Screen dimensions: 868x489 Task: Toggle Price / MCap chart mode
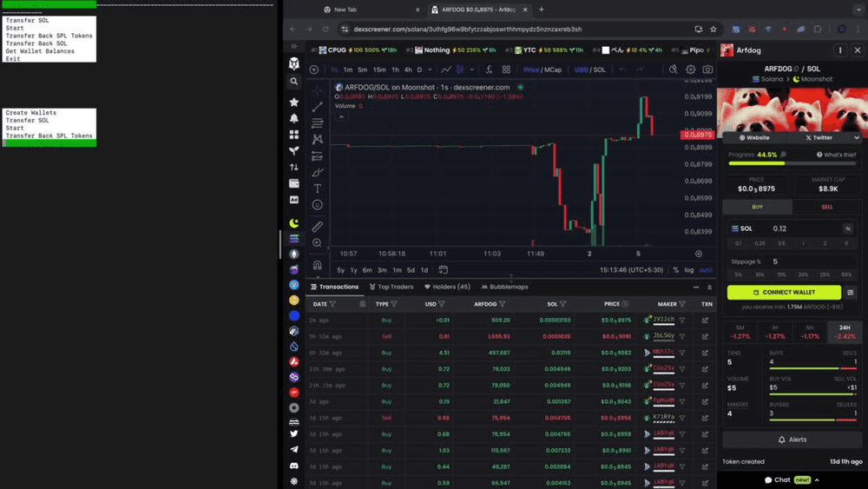(542, 69)
